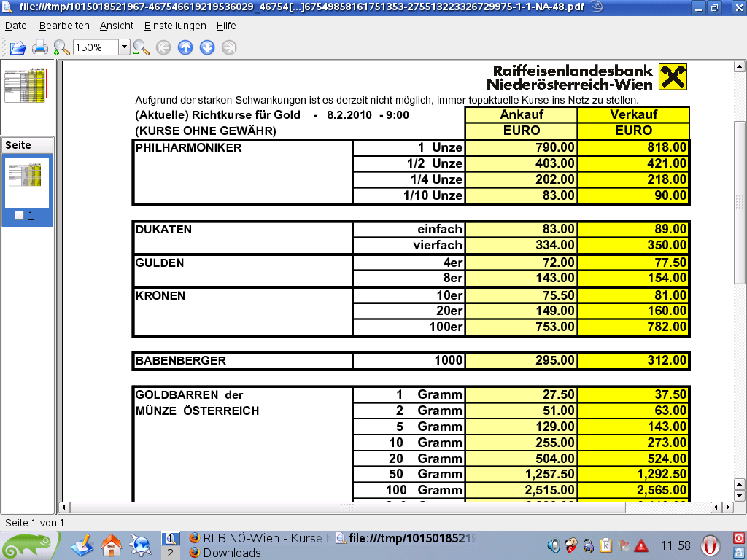The image size is (747, 560).
Task: Click the pencil desktop icon in the panel
Action: (82, 545)
